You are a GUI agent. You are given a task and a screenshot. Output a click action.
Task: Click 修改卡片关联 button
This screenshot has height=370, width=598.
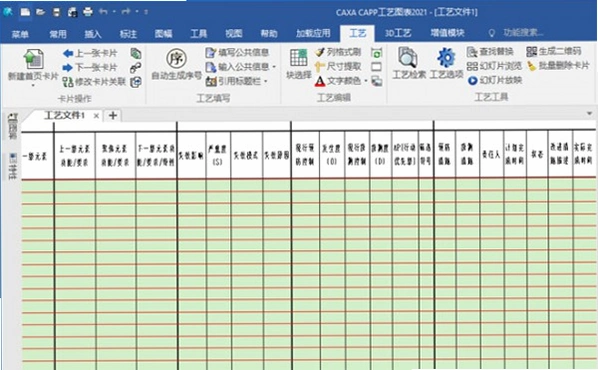click(94, 82)
